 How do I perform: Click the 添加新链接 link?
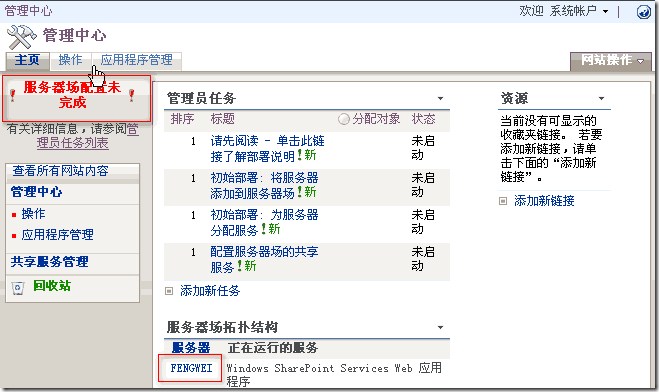(544, 201)
